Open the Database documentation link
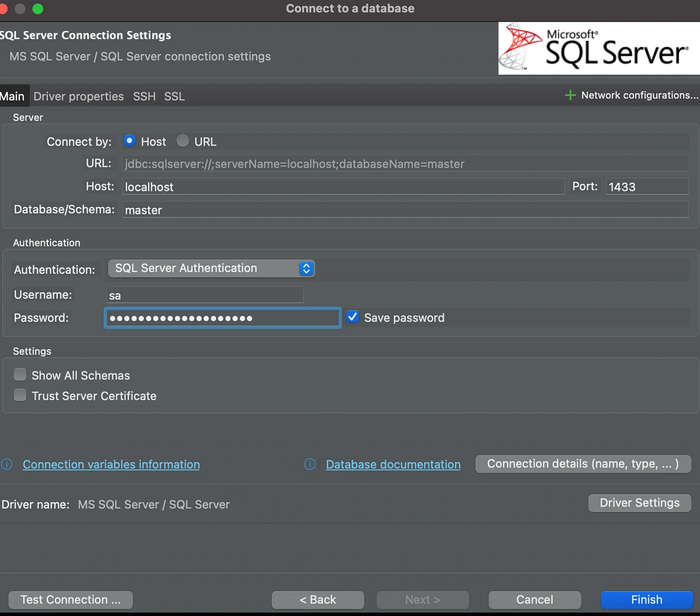The width and height of the screenshot is (700, 616). (x=393, y=464)
